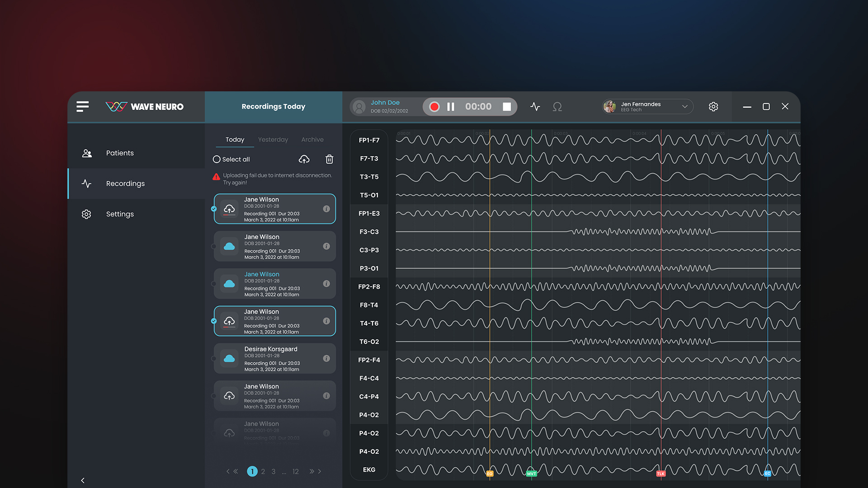The height and width of the screenshot is (488, 868).
Task: Click the cloud icon on the Desirae Korsgaard card
Action: click(x=229, y=358)
